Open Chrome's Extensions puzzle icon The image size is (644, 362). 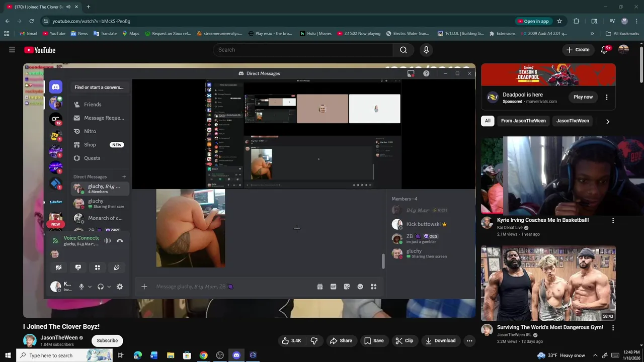pos(577,21)
